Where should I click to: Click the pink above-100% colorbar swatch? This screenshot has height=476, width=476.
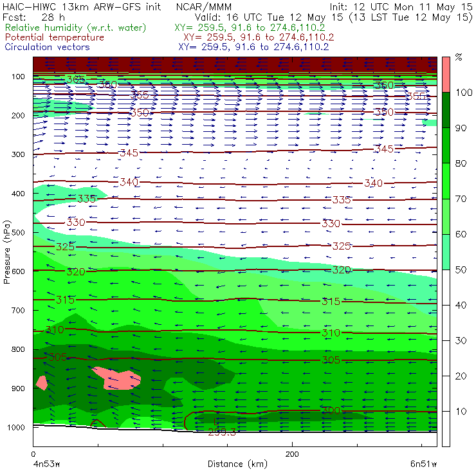[x=446, y=75]
